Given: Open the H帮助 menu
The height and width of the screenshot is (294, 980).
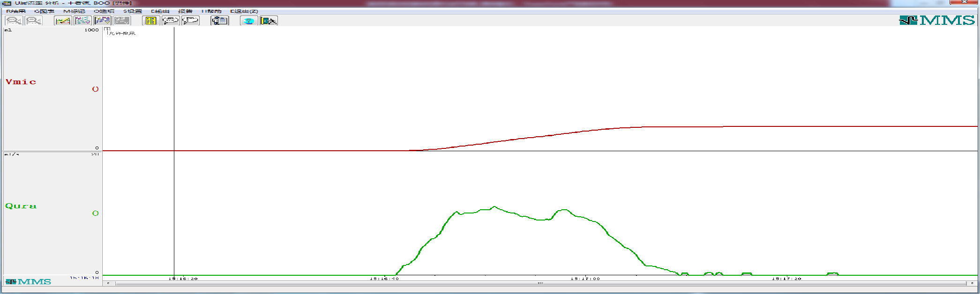Looking at the screenshot, I should [x=211, y=11].
